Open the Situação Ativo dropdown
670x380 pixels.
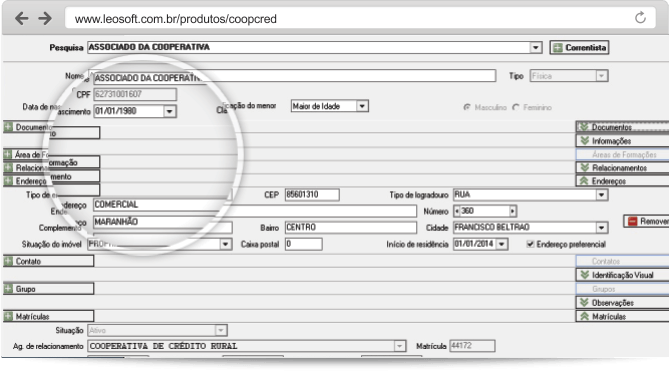coord(220,330)
